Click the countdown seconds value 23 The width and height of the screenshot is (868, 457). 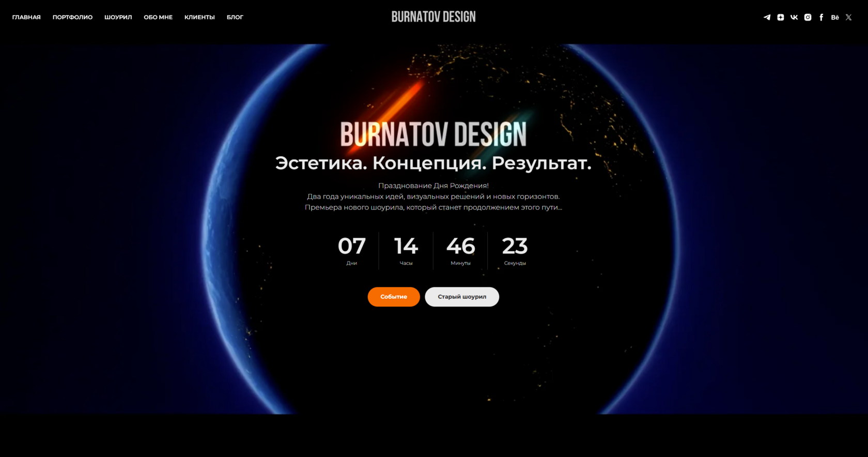coord(515,246)
